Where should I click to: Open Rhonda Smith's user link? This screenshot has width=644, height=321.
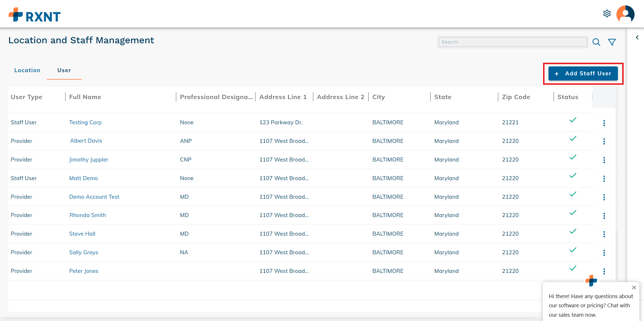click(87, 215)
